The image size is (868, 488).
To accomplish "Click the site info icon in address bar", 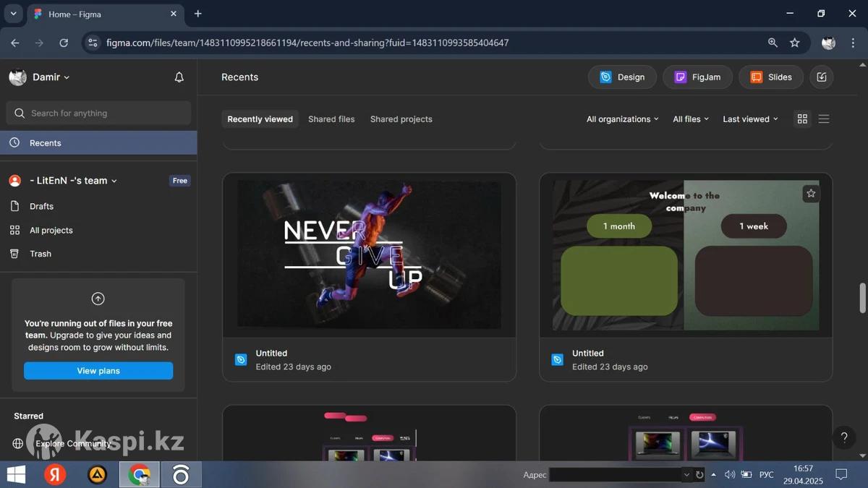I will coord(92,43).
